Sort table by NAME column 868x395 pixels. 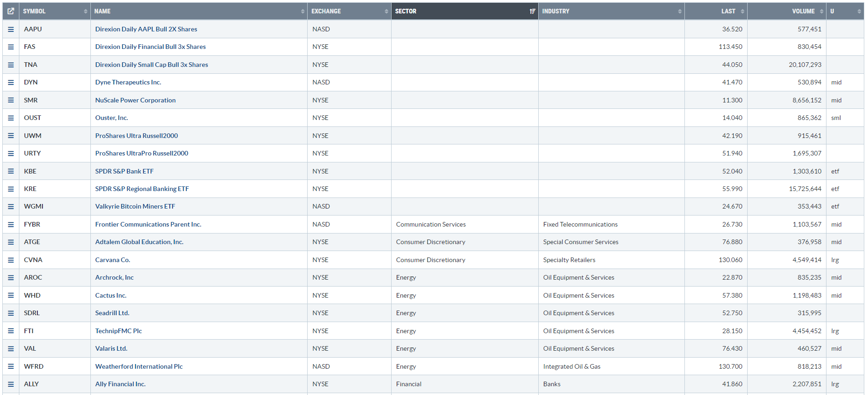coord(199,11)
